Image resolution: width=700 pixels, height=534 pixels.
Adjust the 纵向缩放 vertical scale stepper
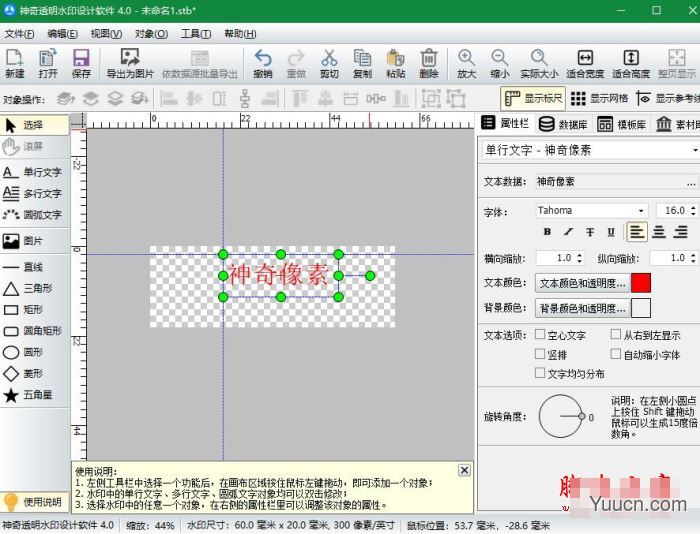[693, 258]
